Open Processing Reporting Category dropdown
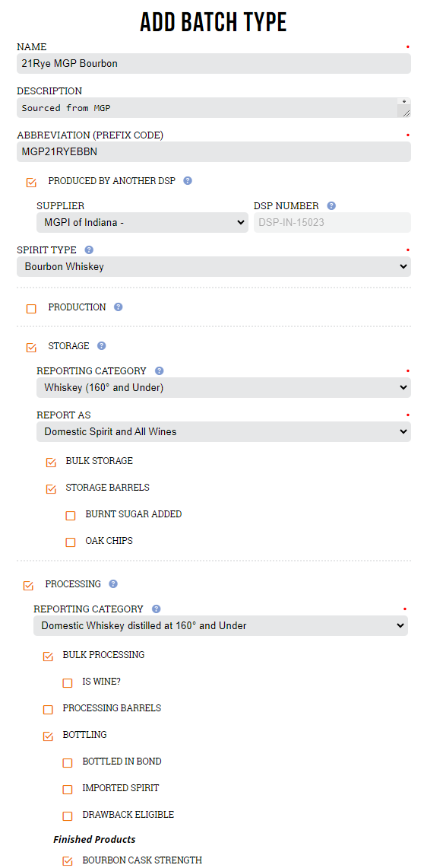This screenshot has height=868, width=424. coord(220,625)
